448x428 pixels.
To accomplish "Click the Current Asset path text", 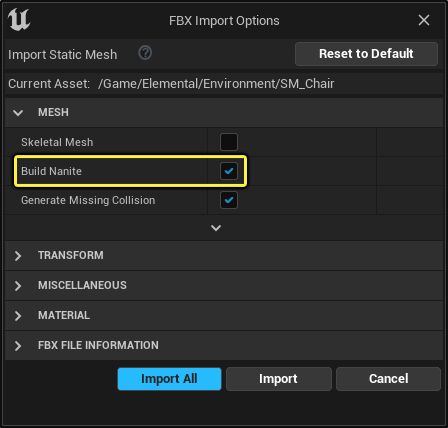I will (x=216, y=84).
